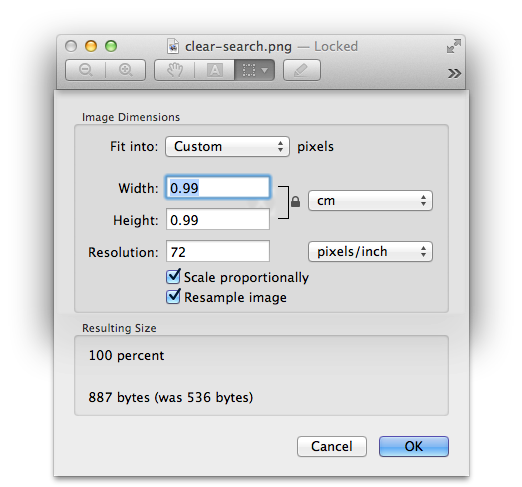Click into the Height input field
Viewport: 522px width, 487px height.
coord(218,219)
